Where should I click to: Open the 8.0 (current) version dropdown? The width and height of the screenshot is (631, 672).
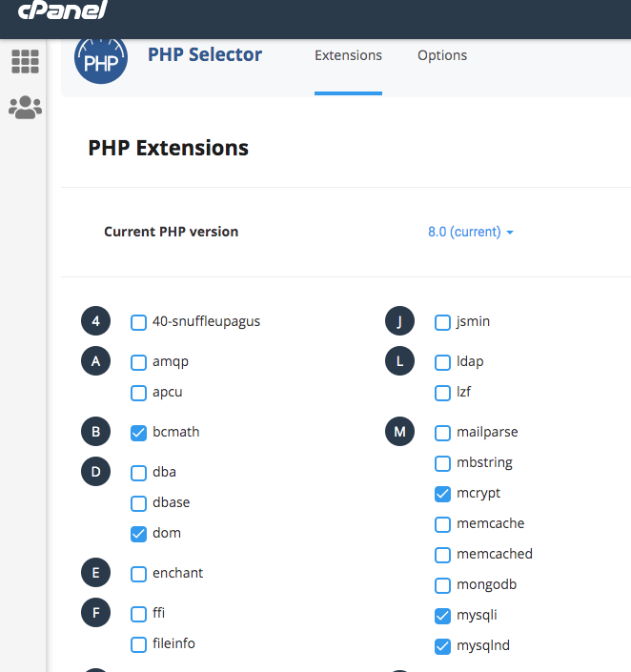(471, 232)
